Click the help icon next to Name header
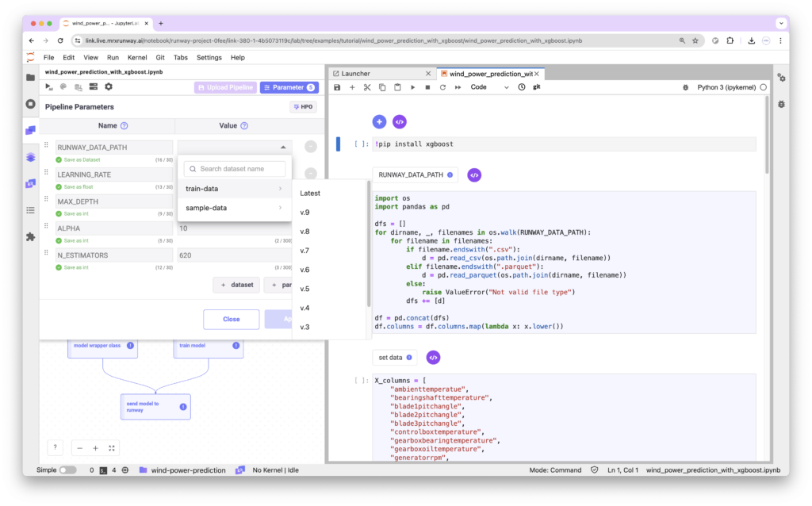 [x=124, y=126]
